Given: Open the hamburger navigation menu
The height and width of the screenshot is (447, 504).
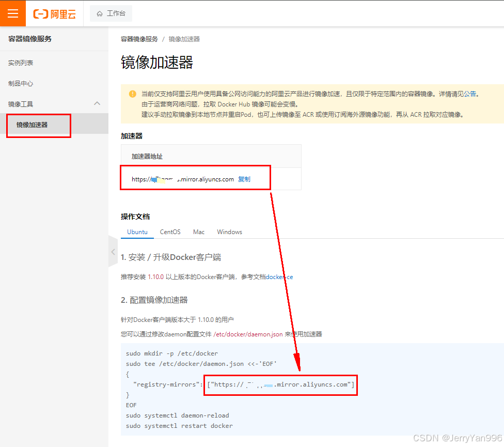Looking at the screenshot, I should coord(13,13).
